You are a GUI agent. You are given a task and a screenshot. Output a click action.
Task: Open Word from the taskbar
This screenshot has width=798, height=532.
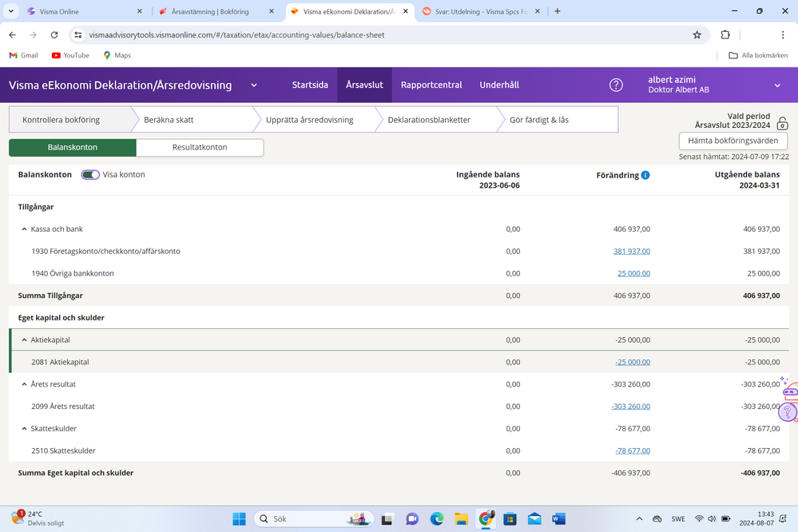[x=558, y=518]
